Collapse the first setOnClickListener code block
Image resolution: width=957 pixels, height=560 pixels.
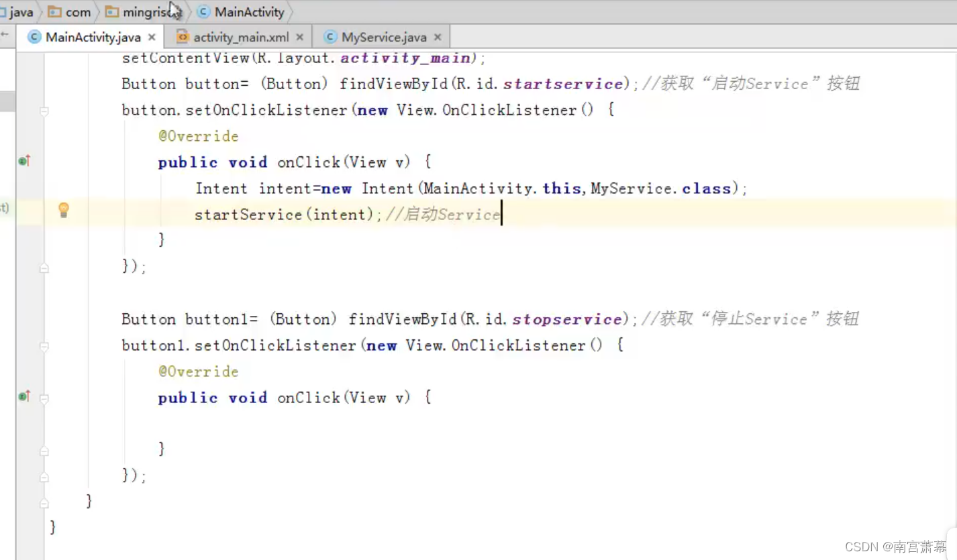pos(44,111)
